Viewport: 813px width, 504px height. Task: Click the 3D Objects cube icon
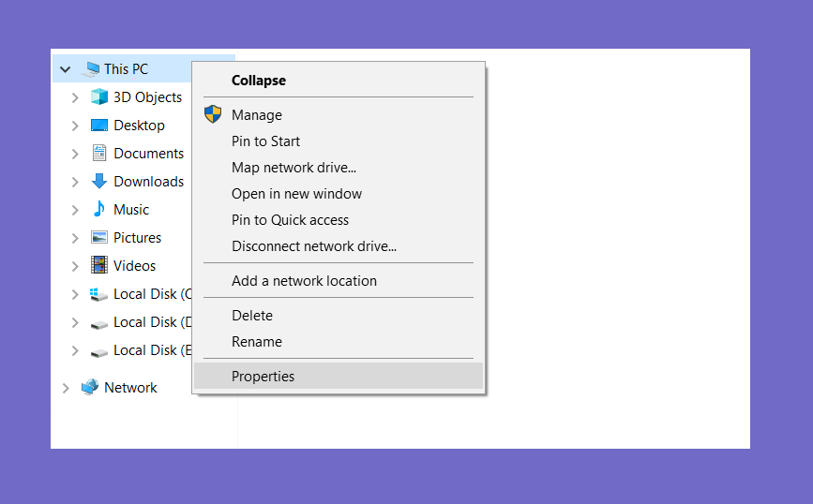click(x=99, y=96)
